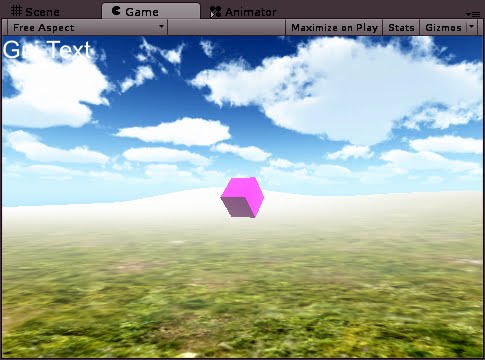The height and width of the screenshot is (360, 485).
Task: Click the empty toolbar area beside Free Aspect
Action: coord(227,28)
